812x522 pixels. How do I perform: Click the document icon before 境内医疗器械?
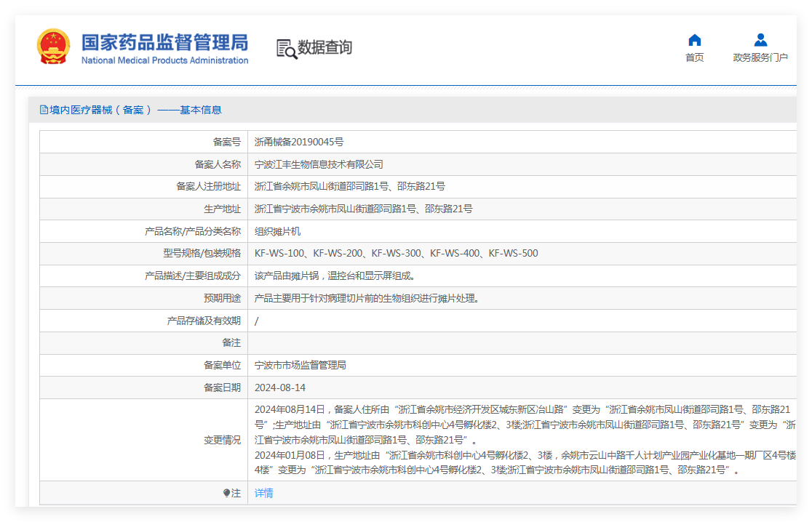tap(44, 110)
